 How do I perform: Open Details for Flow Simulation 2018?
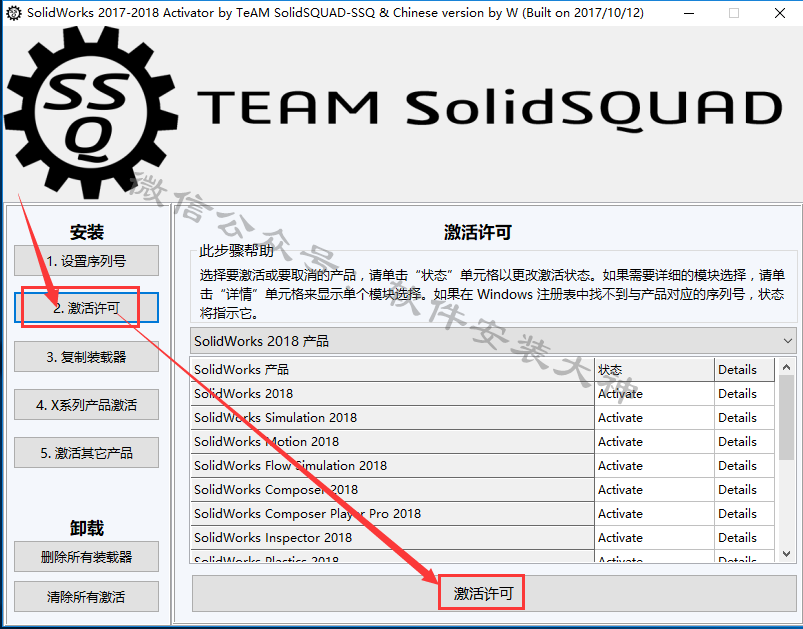[x=745, y=466]
